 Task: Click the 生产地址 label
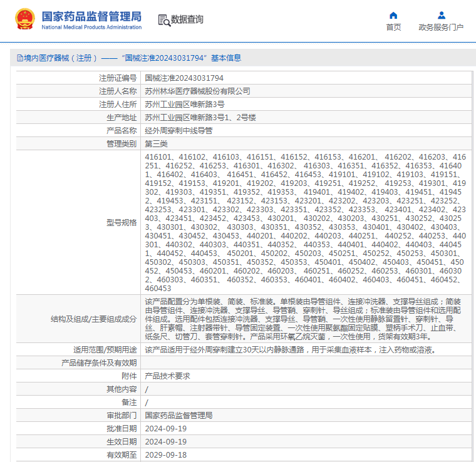122,118
